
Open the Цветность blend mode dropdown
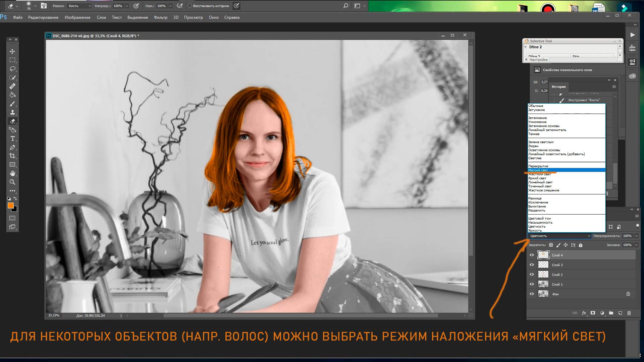pyautogui.click(x=559, y=236)
